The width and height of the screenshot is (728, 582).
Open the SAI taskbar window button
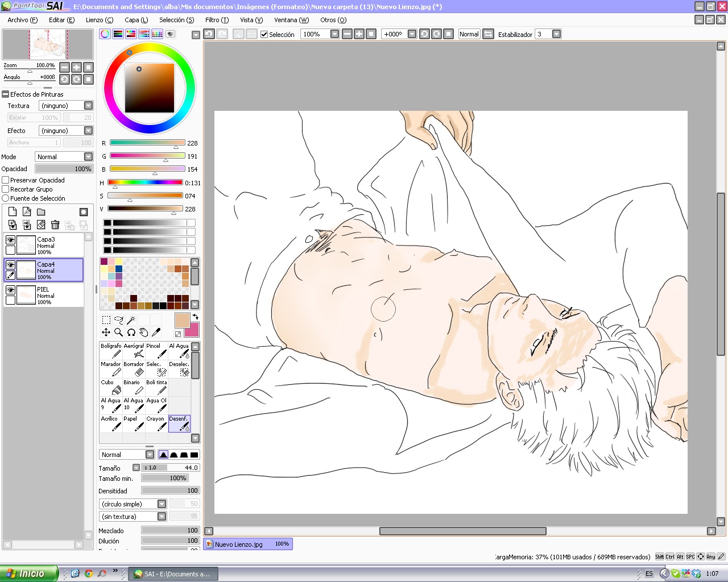pyautogui.click(x=172, y=574)
